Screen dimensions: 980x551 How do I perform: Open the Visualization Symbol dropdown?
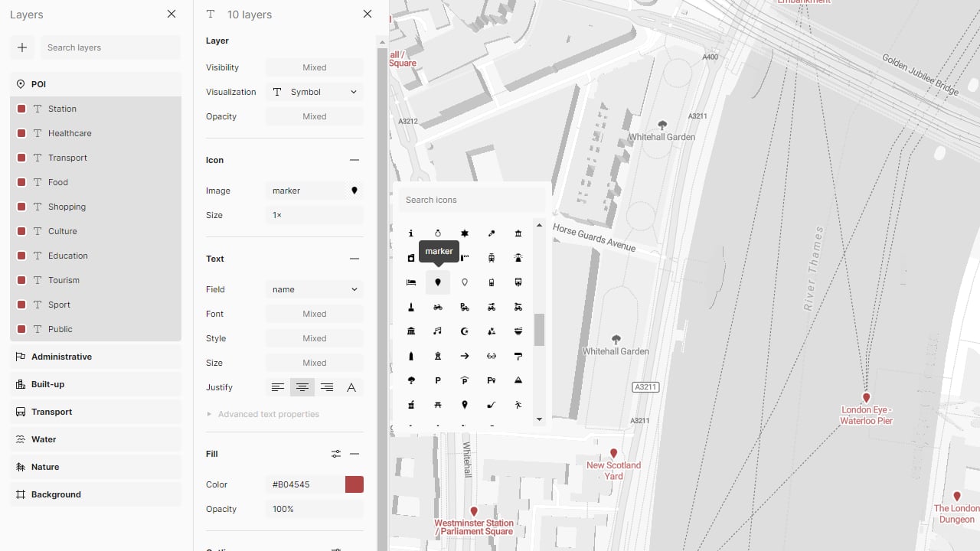tap(315, 92)
